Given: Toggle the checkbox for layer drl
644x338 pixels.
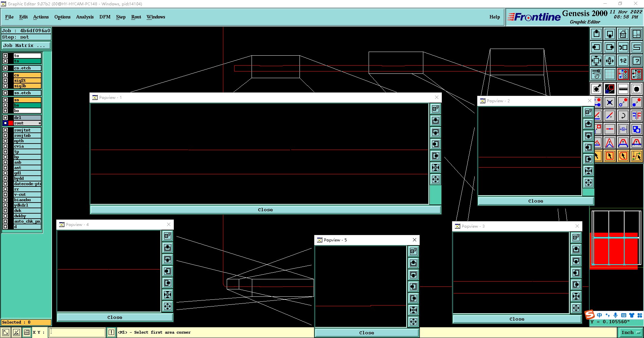Looking at the screenshot, I should click(5, 118).
